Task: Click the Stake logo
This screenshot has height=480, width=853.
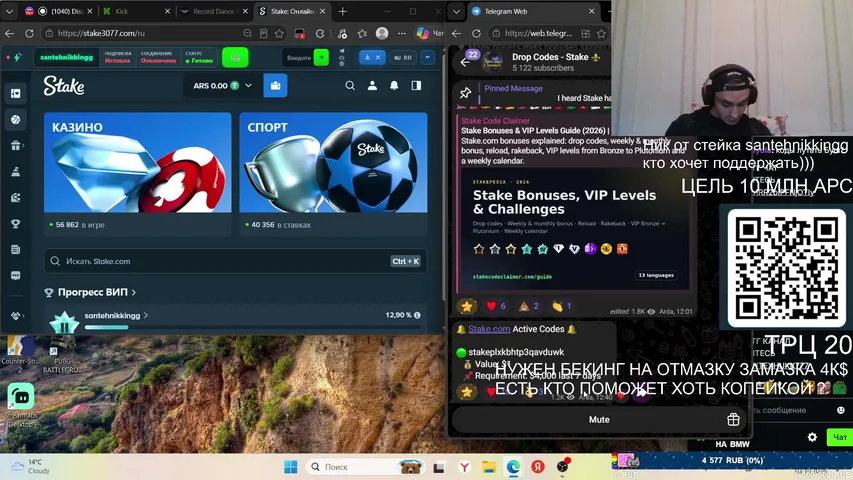Action: 64,85
